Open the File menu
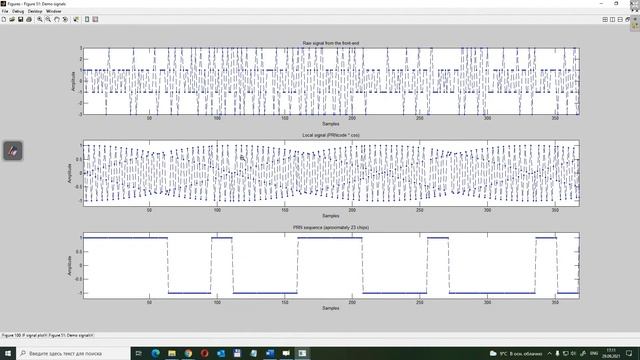This screenshot has height=360, width=640. point(5,11)
